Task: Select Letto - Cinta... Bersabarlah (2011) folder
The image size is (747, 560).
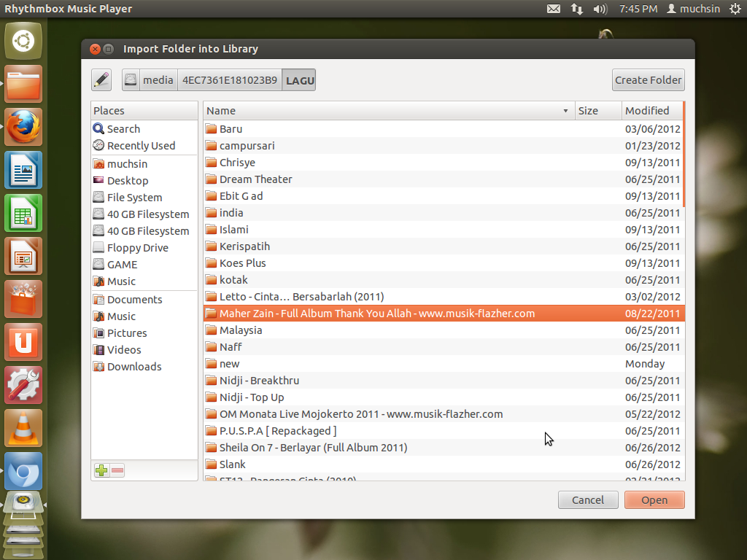Action: [x=443, y=297]
